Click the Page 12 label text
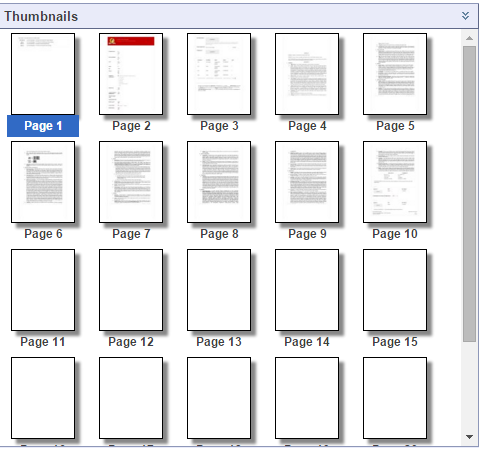Screen dimensions: 486x454 (131, 342)
